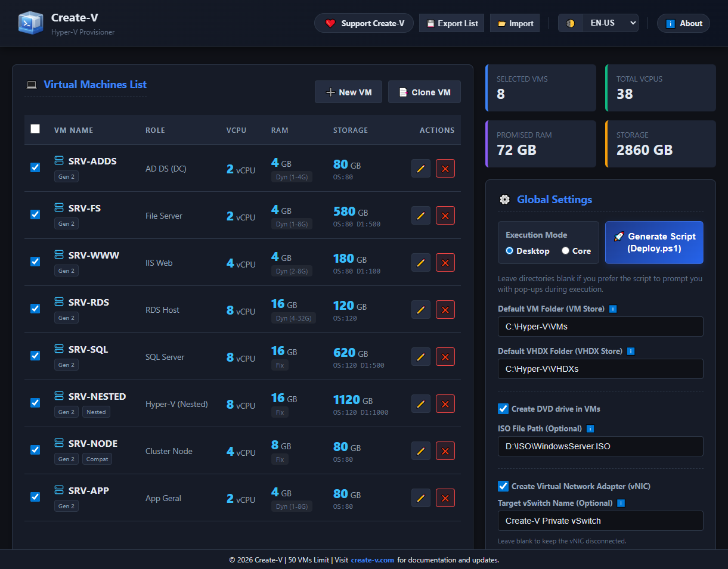The height and width of the screenshot is (569, 728).
Task: Click the Default VHDX Folder input field
Action: point(600,369)
